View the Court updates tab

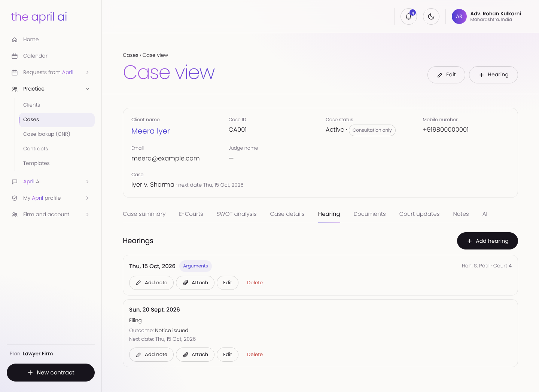(x=419, y=214)
